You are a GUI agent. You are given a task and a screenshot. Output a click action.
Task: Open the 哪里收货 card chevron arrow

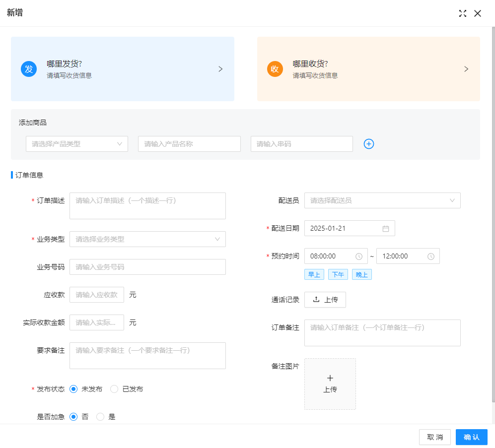click(466, 69)
